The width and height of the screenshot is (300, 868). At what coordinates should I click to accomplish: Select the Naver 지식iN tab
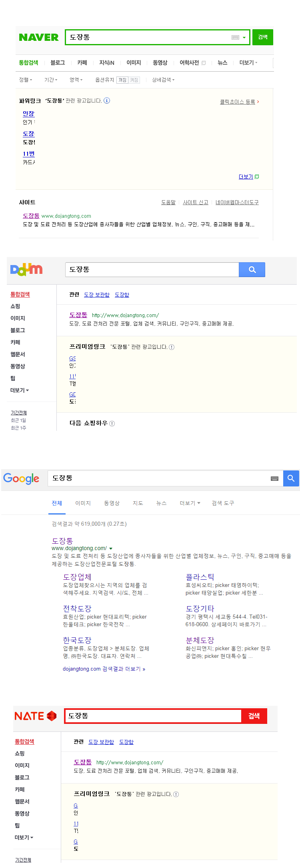pos(107,63)
